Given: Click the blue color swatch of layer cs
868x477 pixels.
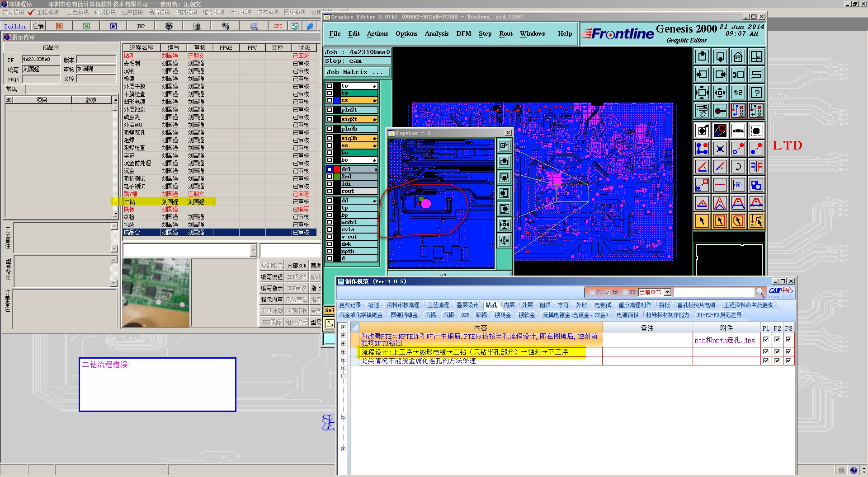Looking at the screenshot, I should [337, 100].
